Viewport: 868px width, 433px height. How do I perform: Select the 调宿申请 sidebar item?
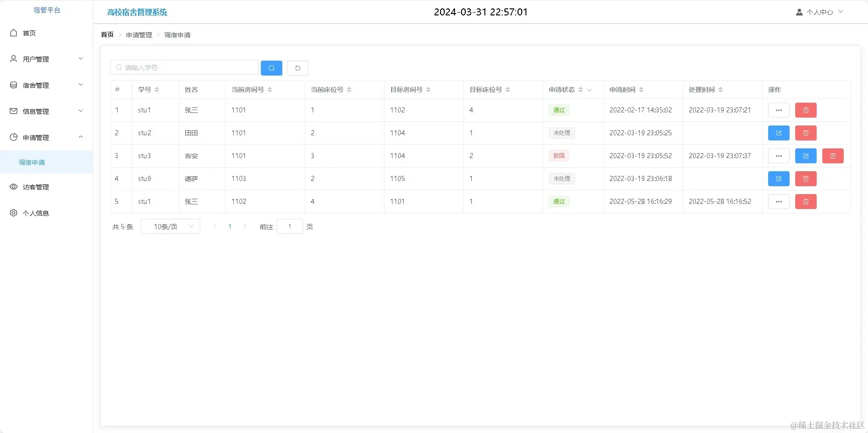46,162
